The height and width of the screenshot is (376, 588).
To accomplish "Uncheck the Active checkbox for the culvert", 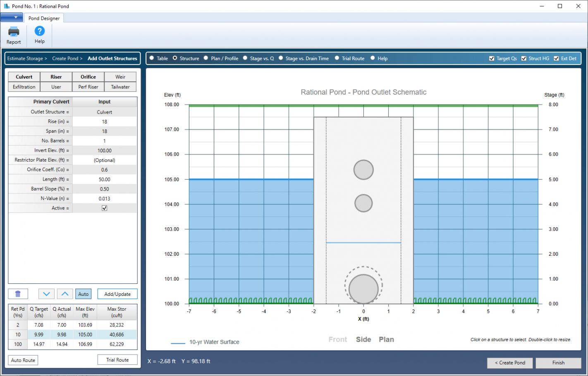I will 105,208.
